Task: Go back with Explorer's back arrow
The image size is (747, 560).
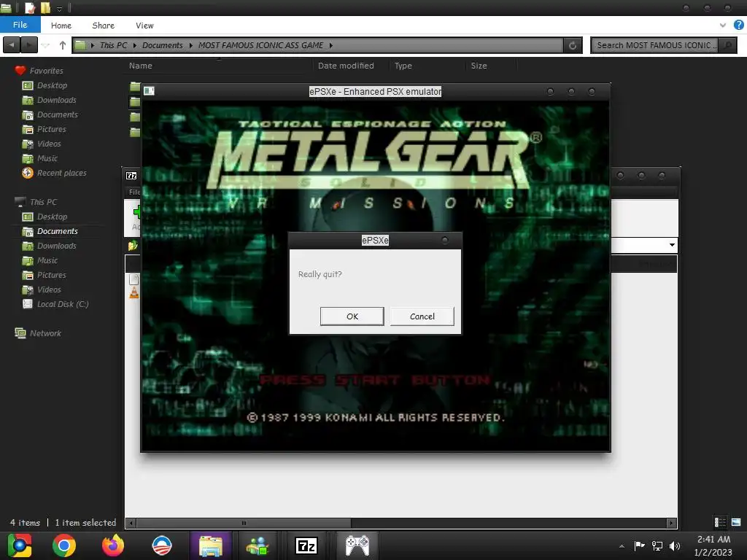Action: point(12,45)
